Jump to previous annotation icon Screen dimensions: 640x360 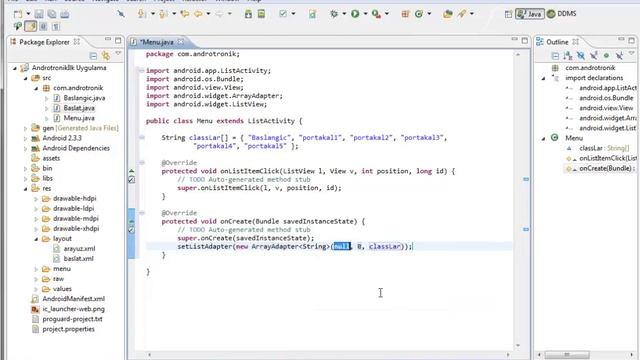(163, 14)
